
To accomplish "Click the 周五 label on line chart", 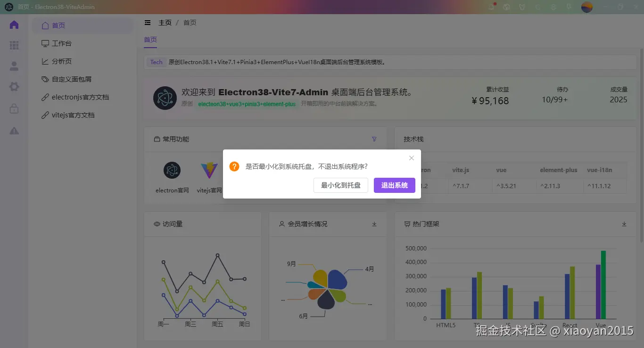I will [x=217, y=324].
